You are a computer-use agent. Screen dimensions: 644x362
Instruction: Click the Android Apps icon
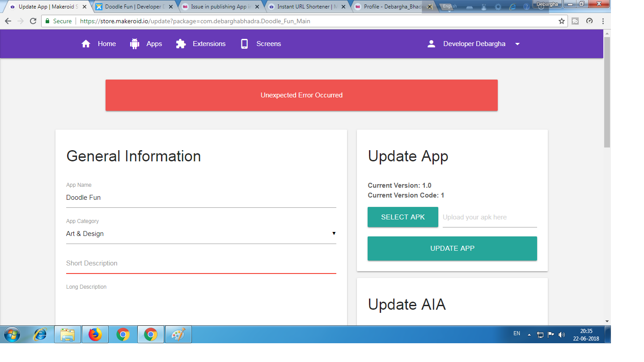[x=135, y=44]
